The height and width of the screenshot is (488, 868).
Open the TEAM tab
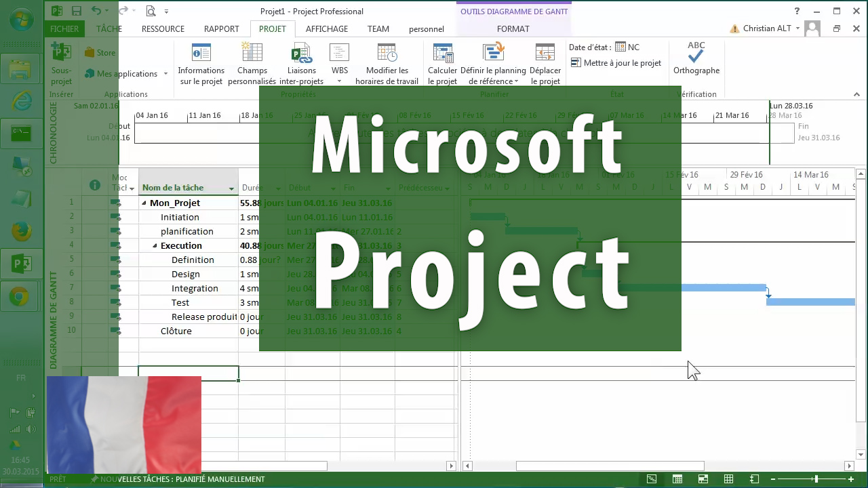click(378, 28)
